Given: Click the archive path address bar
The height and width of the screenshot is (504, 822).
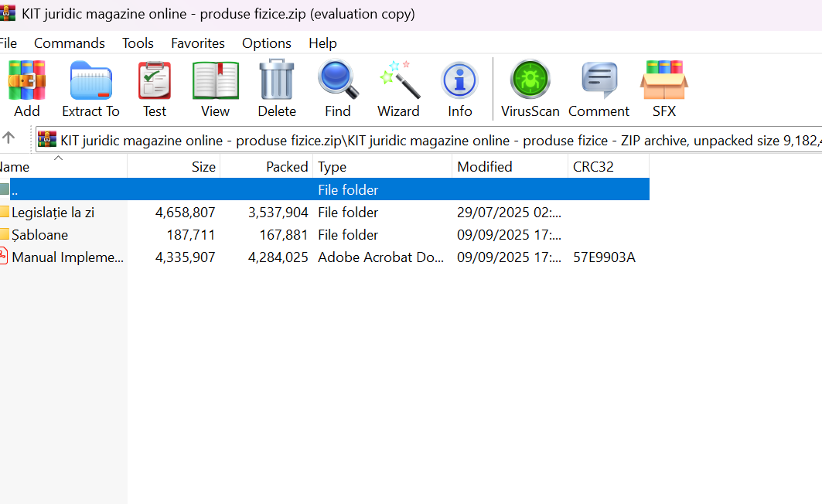Looking at the screenshot, I should click(x=429, y=140).
